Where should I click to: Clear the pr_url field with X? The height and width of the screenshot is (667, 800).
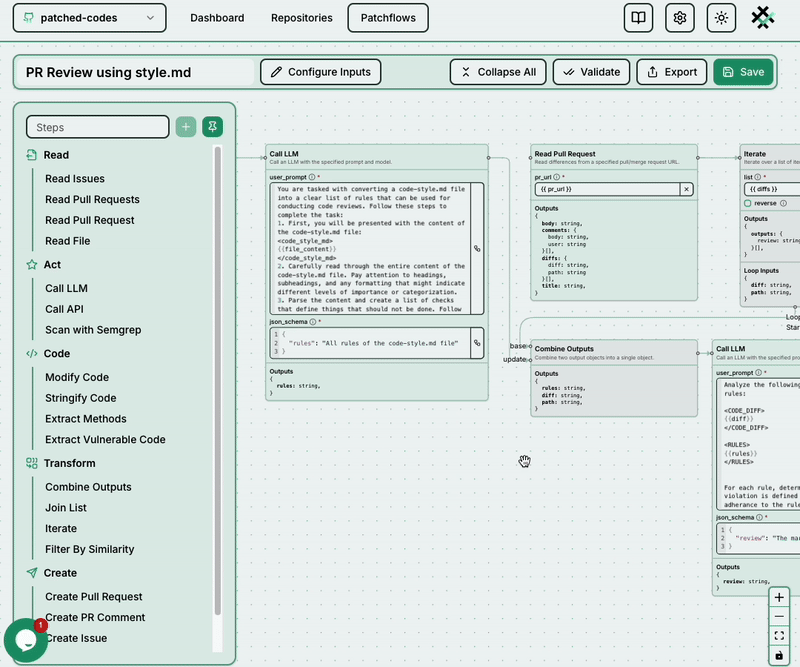click(x=686, y=189)
